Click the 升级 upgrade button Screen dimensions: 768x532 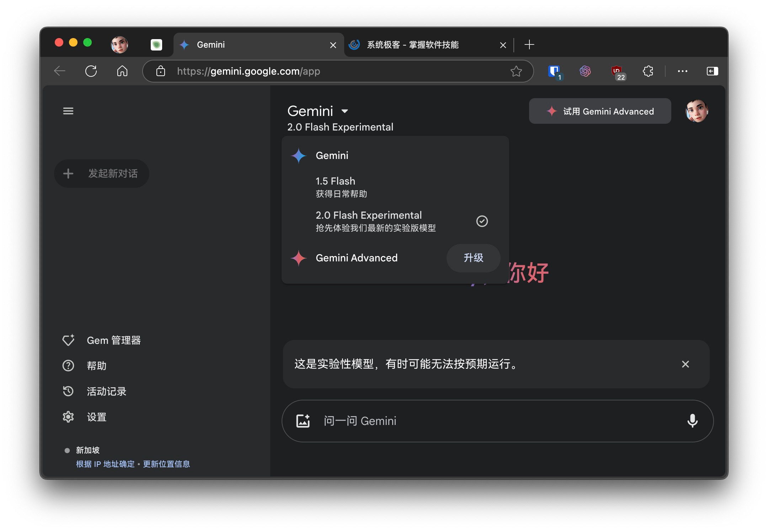pyautogui.click(x=473, y=258)
